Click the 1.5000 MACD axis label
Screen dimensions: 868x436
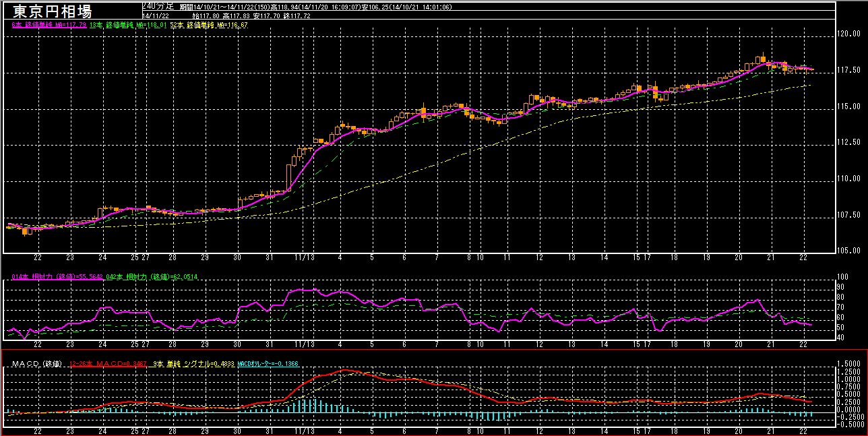point(847,364)
